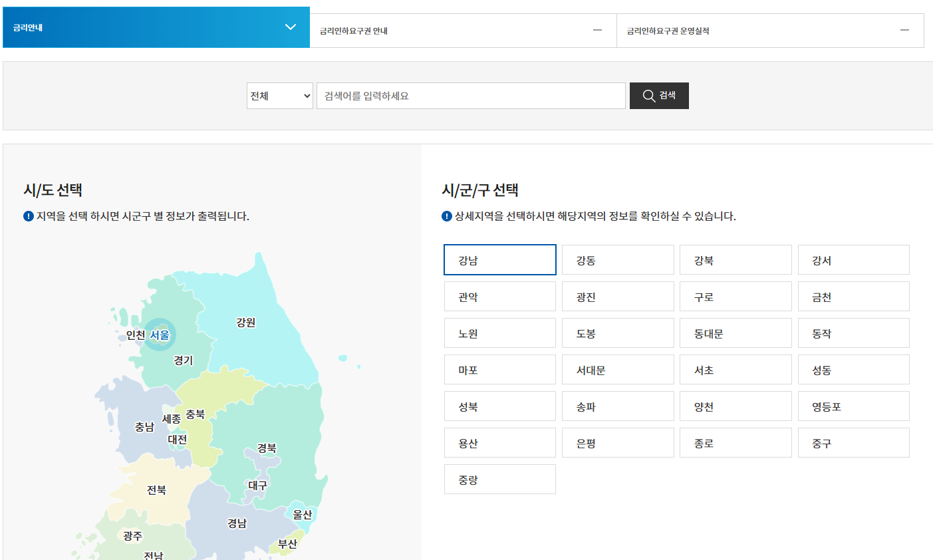
Task: Open 송파 district information
Action: click(x=618, y=406)
